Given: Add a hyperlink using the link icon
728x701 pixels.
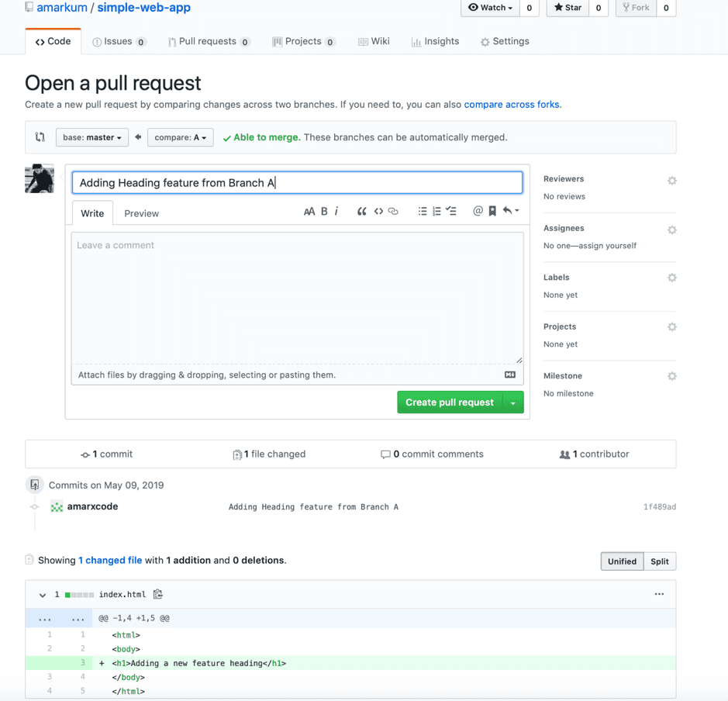Looking at the screenshot, I should 394,211.
